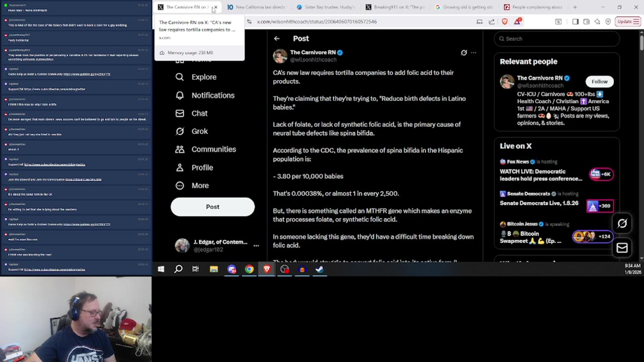Image resolution: width=644 pixels, height=362 pixels.
Task: Click the +369 listeners badge
Action: coord(600,206)
